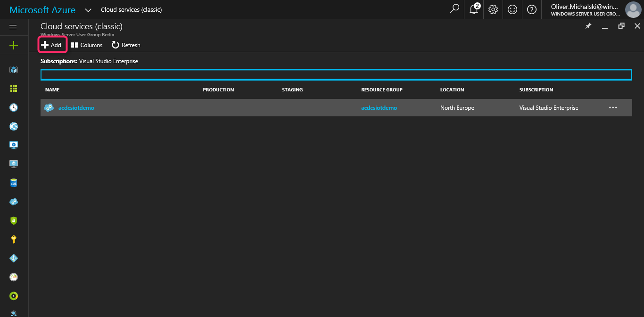Viewport: 644px width, 317px height.
Task: Open the help question mark icon
Action: (532, 9)
